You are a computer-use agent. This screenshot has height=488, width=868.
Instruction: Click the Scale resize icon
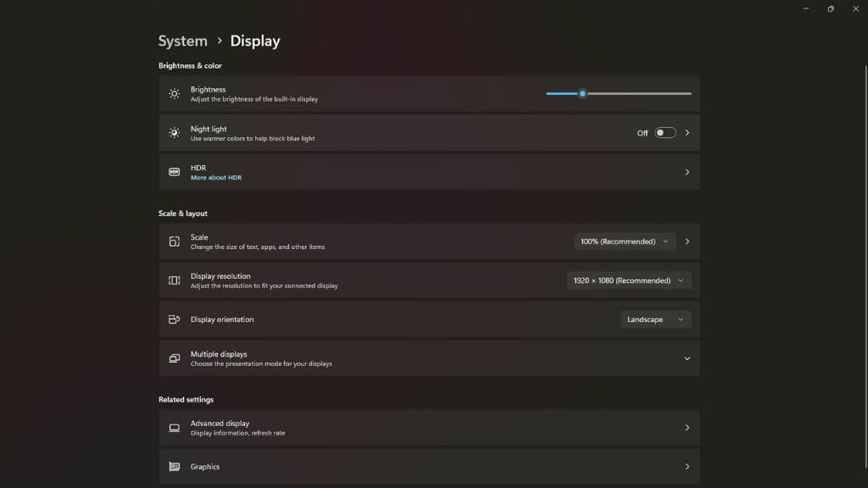[174, 241]
